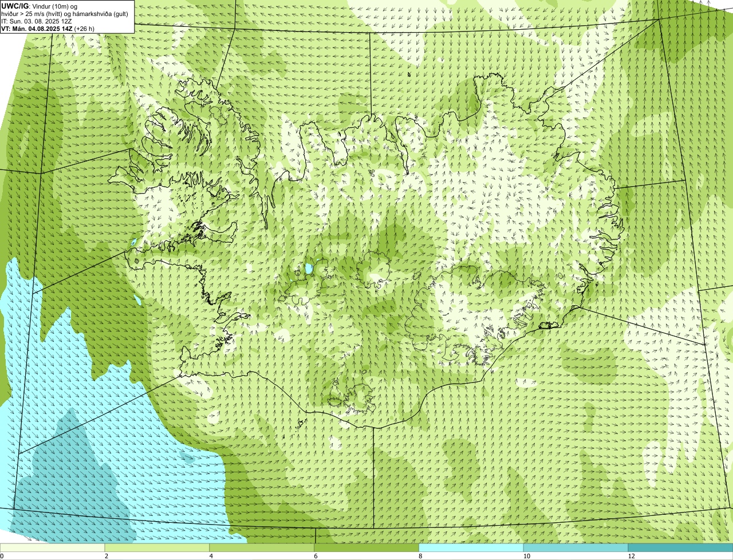This screenshot has width=733, height=560.
Task: Click the 2–4 m/s legend color segment
Action: (157, 548)
